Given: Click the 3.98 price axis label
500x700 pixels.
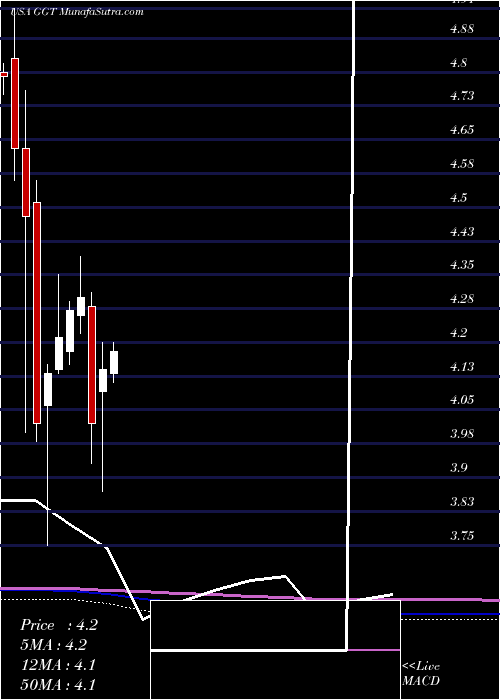Looking at the screenshot, I should click(462, 433).
